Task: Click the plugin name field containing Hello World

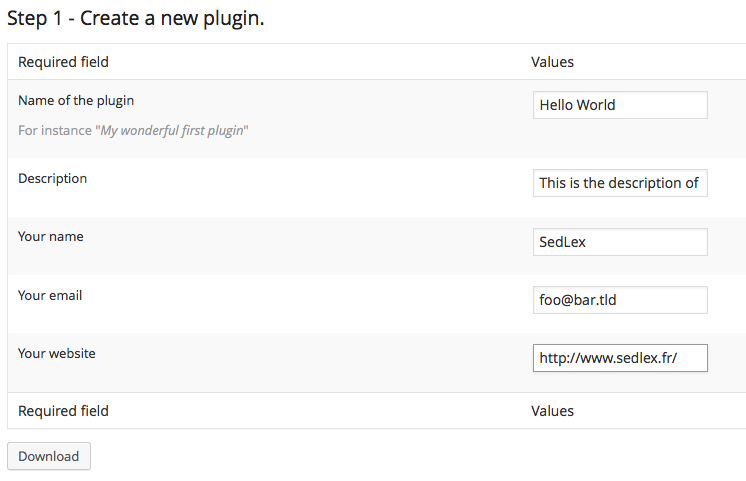Action: coord(620,105)
